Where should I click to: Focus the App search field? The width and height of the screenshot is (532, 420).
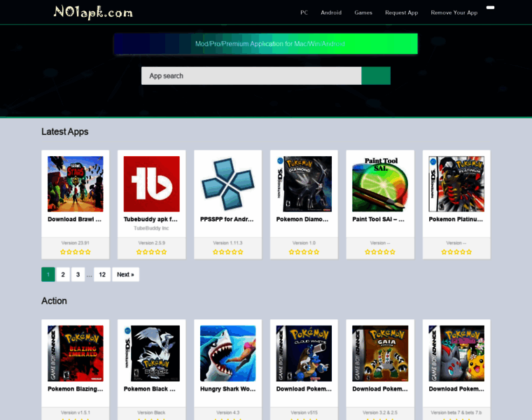point(251,76)
